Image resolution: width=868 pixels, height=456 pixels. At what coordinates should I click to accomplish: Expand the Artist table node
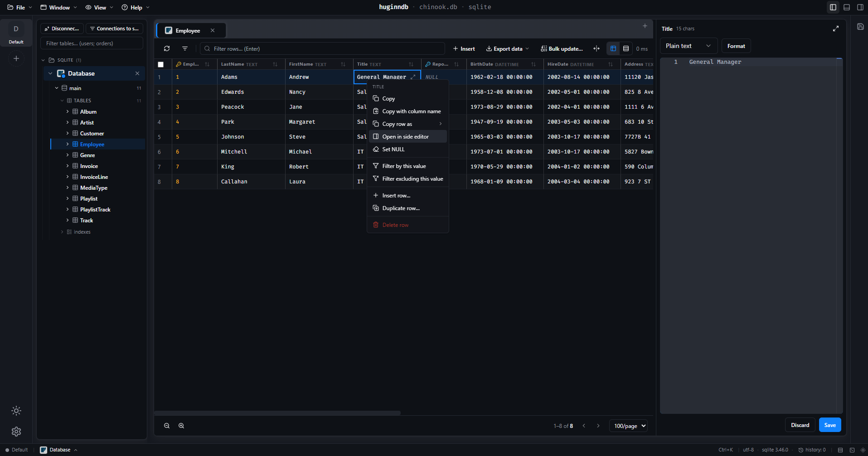tap(68, 122)
